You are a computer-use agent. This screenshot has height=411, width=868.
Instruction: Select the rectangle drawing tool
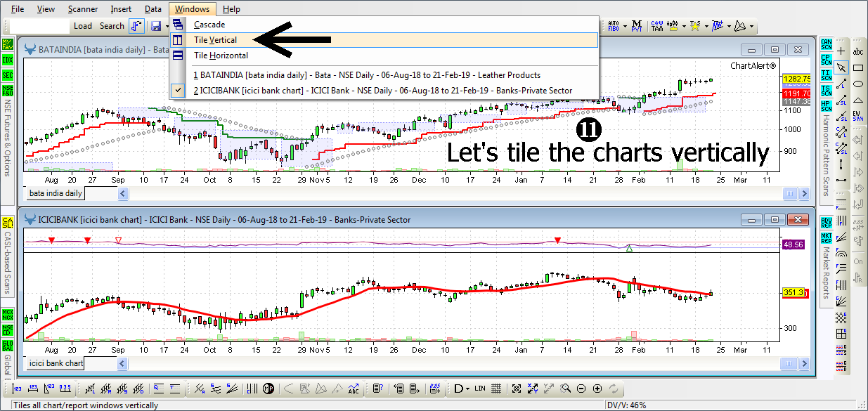858,67
